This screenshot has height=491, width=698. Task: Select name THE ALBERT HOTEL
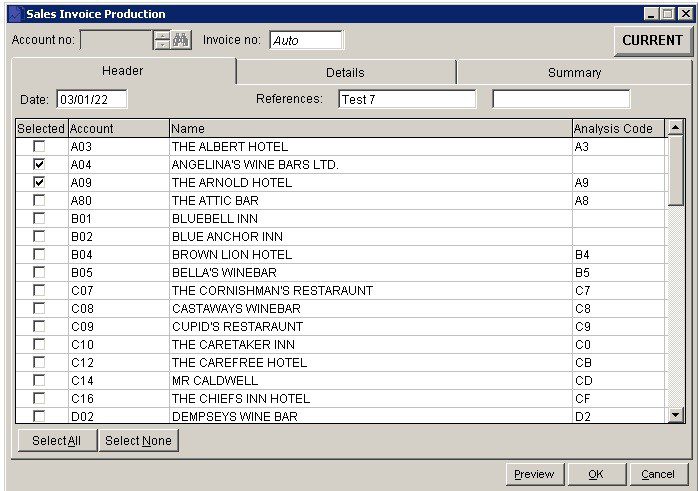pyautogui.click(x=230, y=146)
